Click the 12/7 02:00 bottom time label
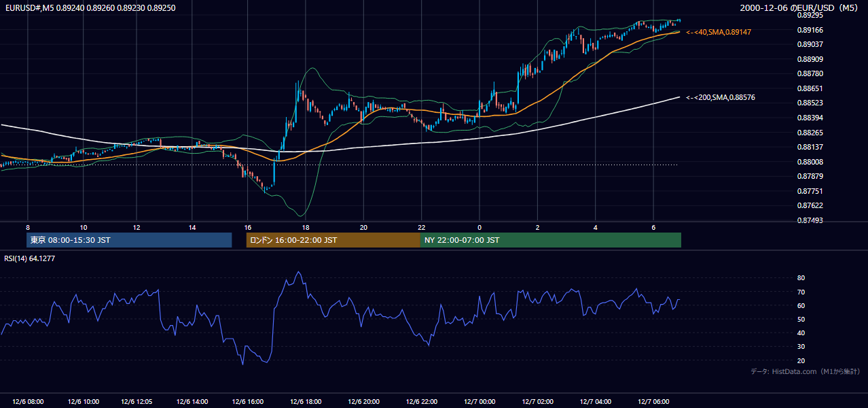 (x=537, y=402)
